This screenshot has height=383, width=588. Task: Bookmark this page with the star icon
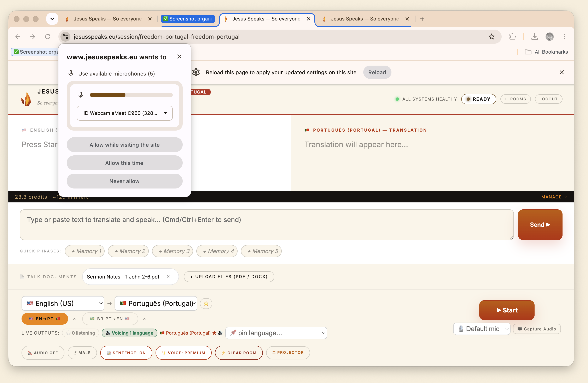click(x=491, y=37)
